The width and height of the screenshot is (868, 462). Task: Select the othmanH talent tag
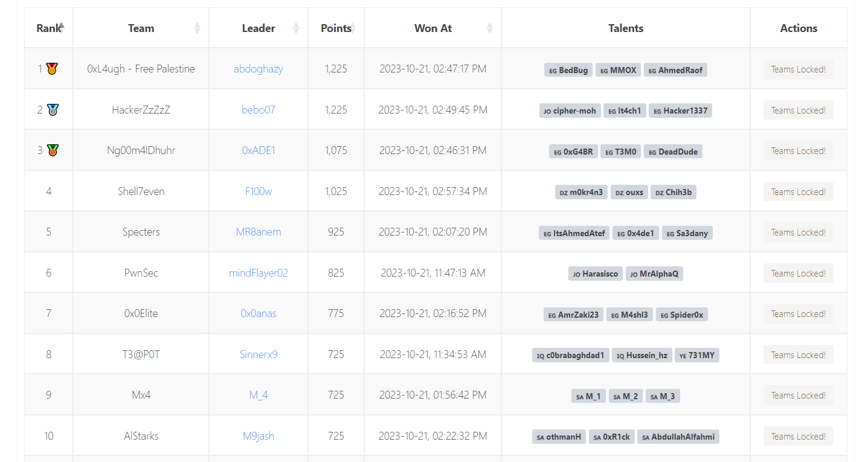tap(559, 437)
